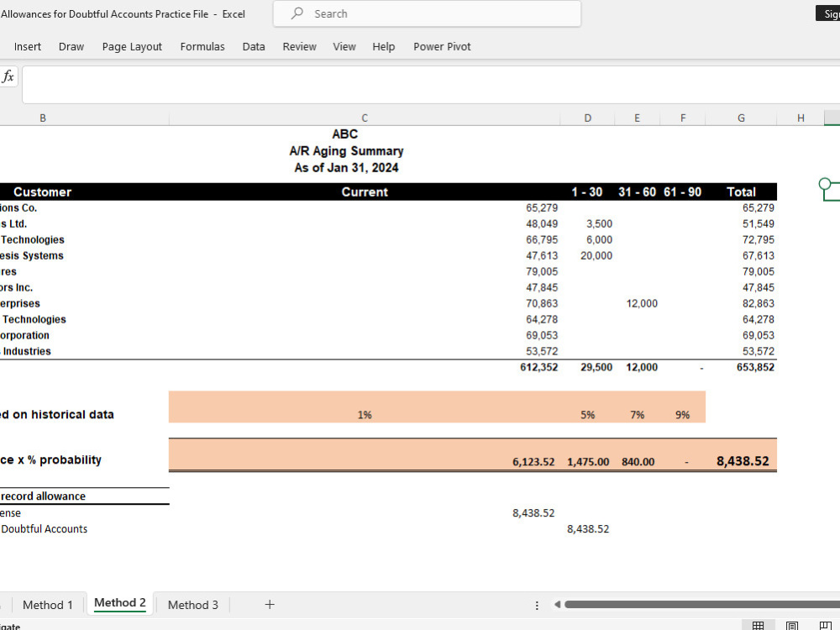Open the View ribbon tab
840x630 pixels.
click(x=344, y=46)
